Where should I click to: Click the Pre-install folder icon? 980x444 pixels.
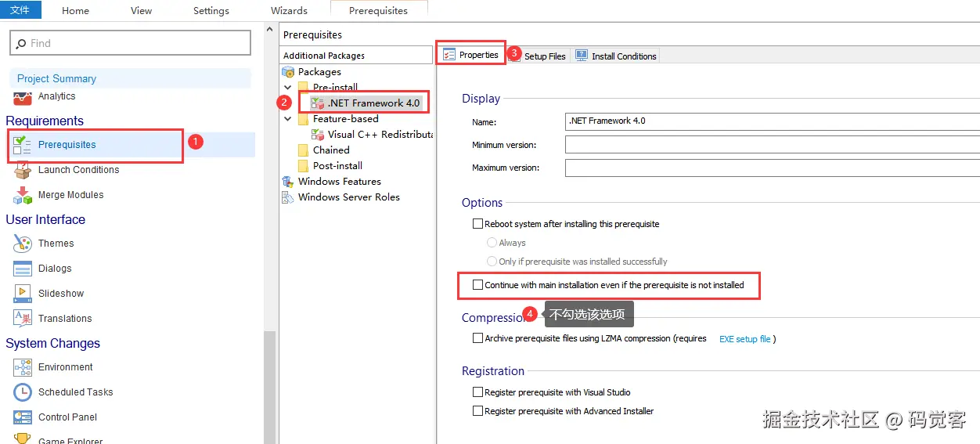point(303,88)
